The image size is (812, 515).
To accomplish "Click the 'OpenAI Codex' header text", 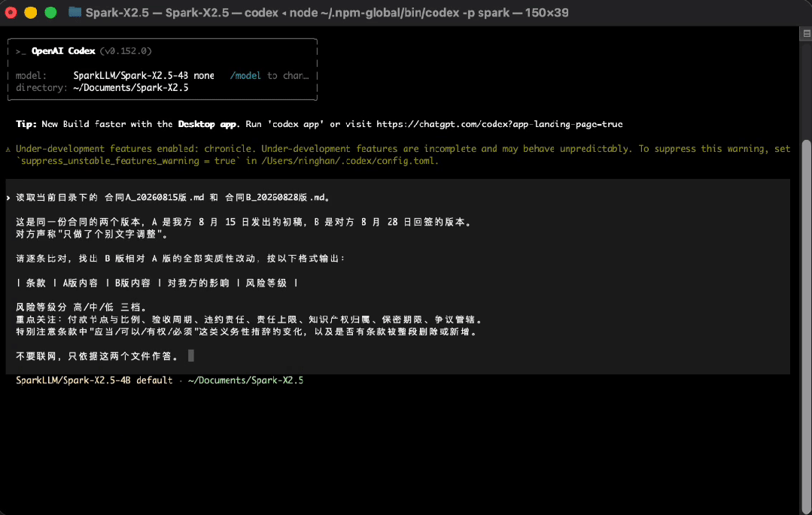I will (63, 50).
